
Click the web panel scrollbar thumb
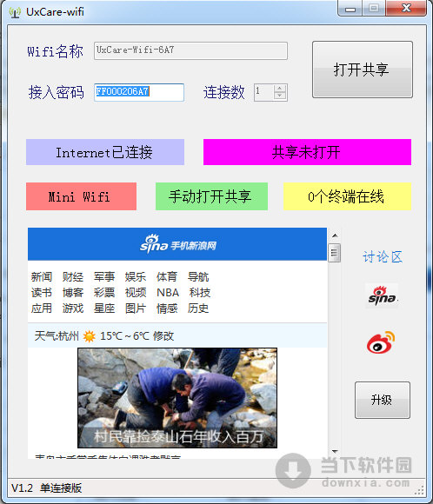point(335,253)
